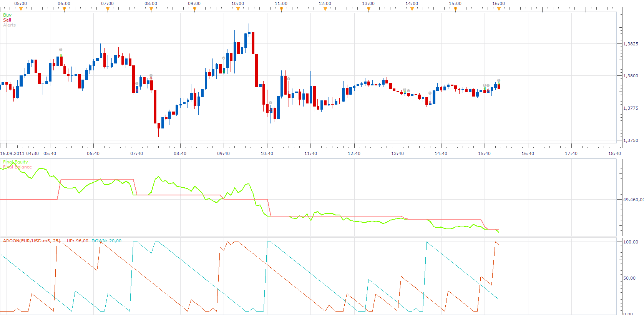The image size is (644, 315).
Task: Click the trade marker above 06:00 candle
Action: (x=61, y=50)
